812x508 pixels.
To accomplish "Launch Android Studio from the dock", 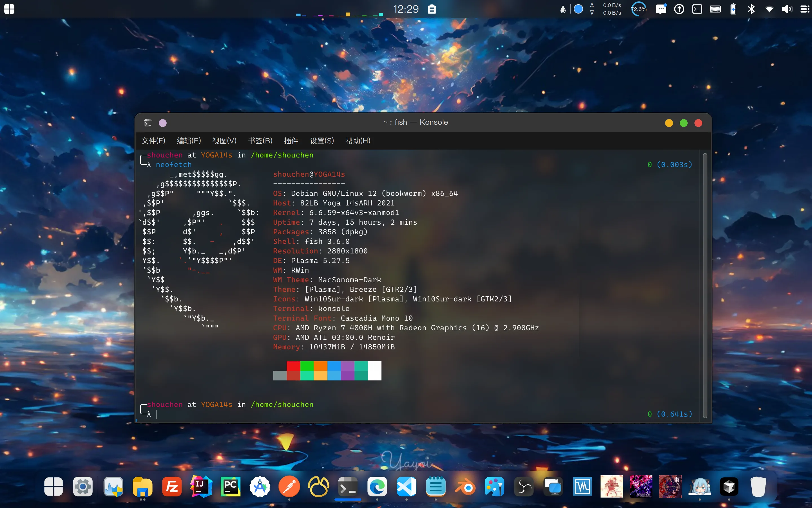I will tap(260, 487).
